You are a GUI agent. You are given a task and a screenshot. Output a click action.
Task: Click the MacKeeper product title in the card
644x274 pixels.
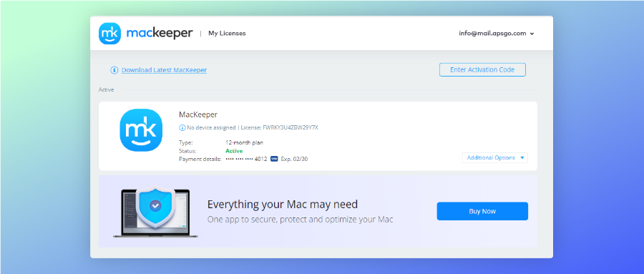pos(198,114)
